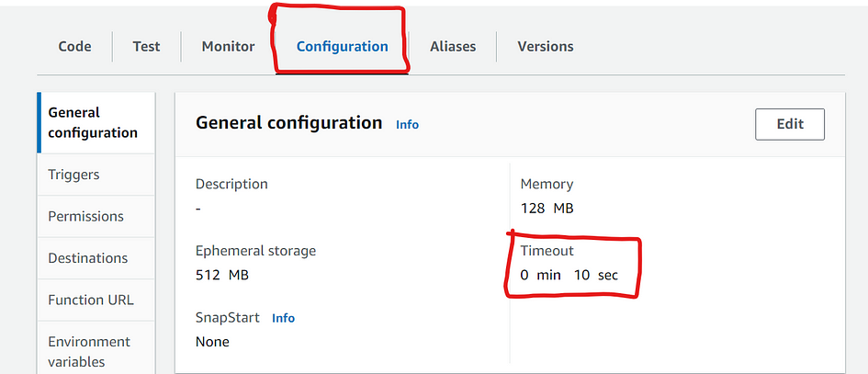
Task: Go to the Monitor tab
Action: (228, 47)
